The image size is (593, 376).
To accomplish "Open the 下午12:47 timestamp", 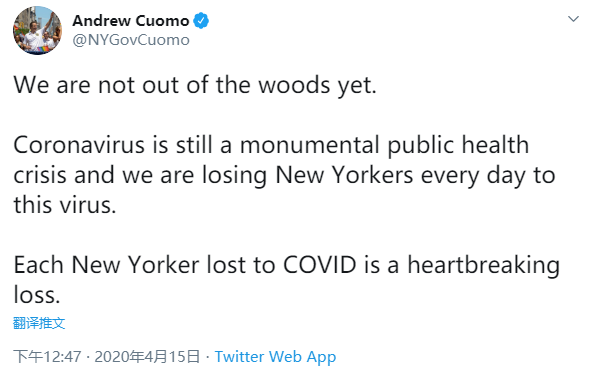I will tap(47, 356).
